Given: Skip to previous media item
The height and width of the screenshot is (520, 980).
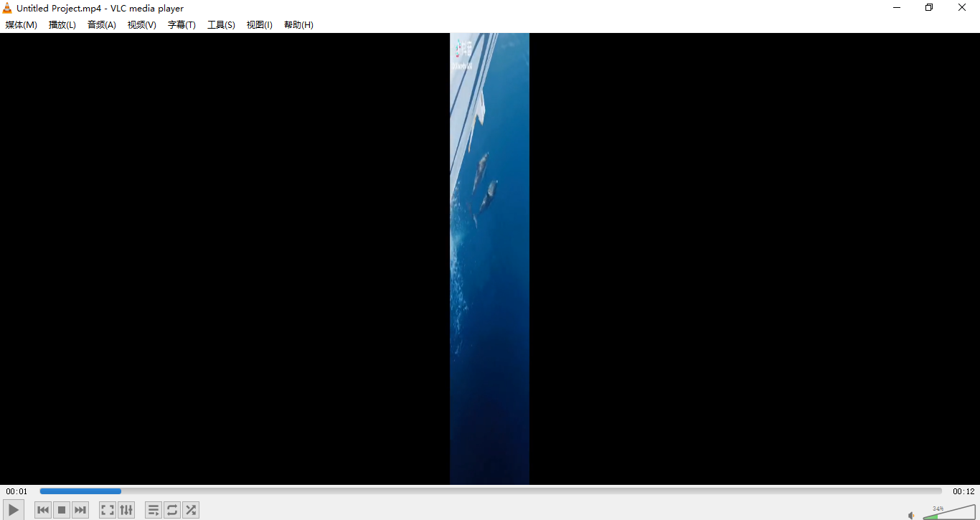Looking at the screenshot, I should point(42,509).
